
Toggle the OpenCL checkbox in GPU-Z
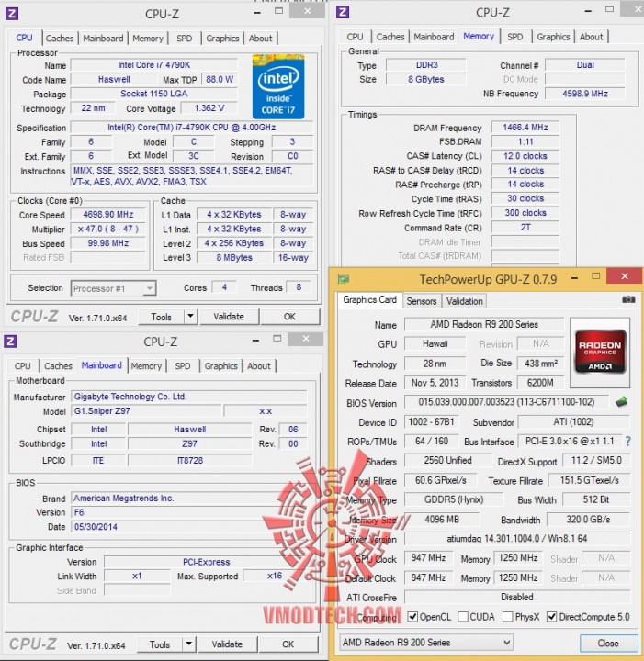click(x=412, y=617)
